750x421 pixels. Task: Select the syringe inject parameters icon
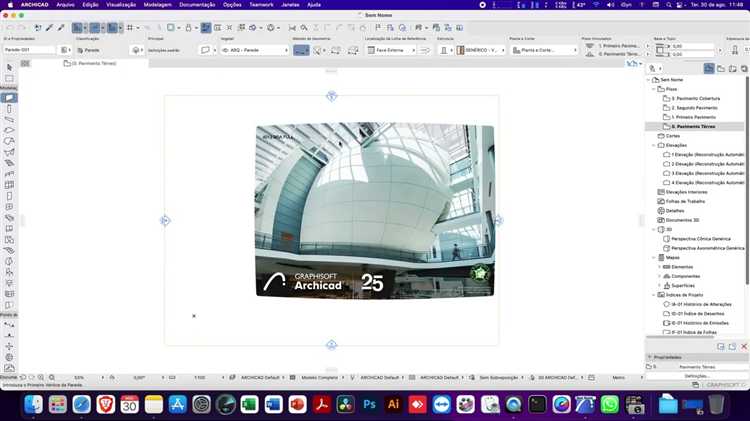pos(61,28)
